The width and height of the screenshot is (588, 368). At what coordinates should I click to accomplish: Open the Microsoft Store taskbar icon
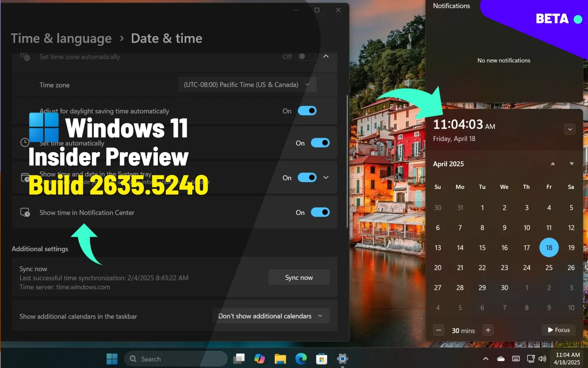[321, 359]
